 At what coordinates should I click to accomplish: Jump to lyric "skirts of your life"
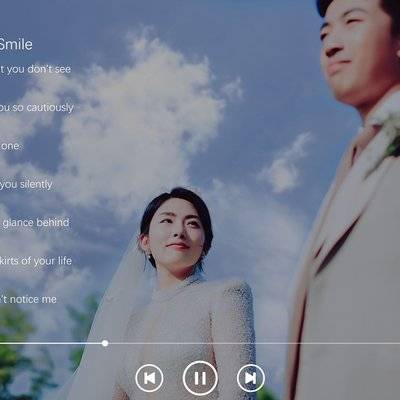[x=36, y=261]
